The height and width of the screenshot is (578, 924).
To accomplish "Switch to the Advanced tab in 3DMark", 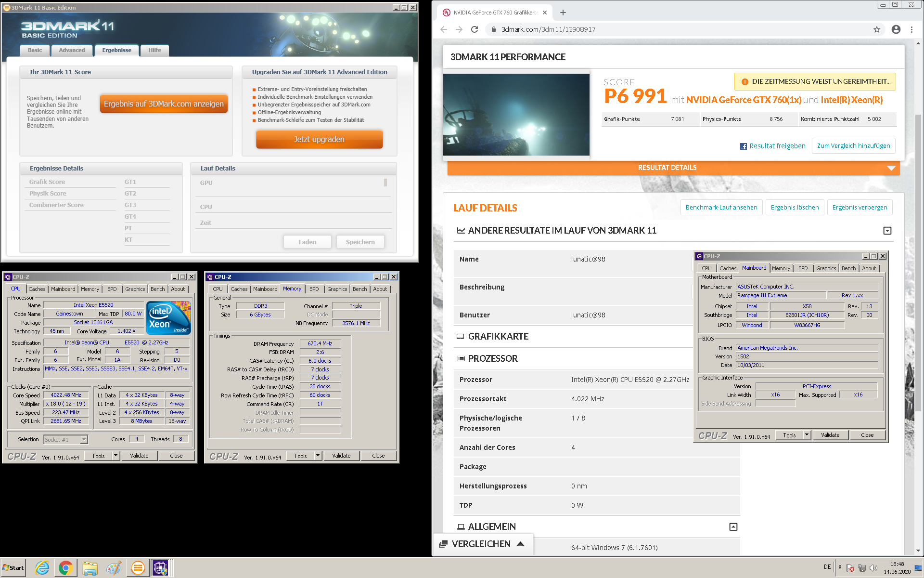I will (72, 50).
